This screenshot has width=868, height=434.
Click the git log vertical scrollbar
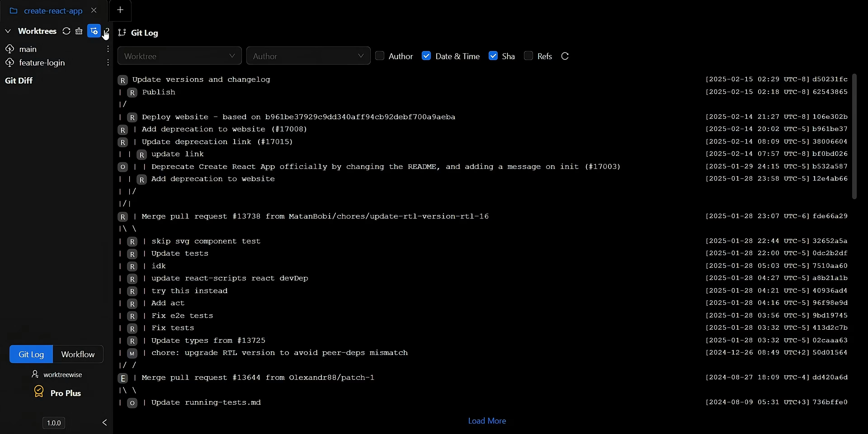(x=854, y=136)
